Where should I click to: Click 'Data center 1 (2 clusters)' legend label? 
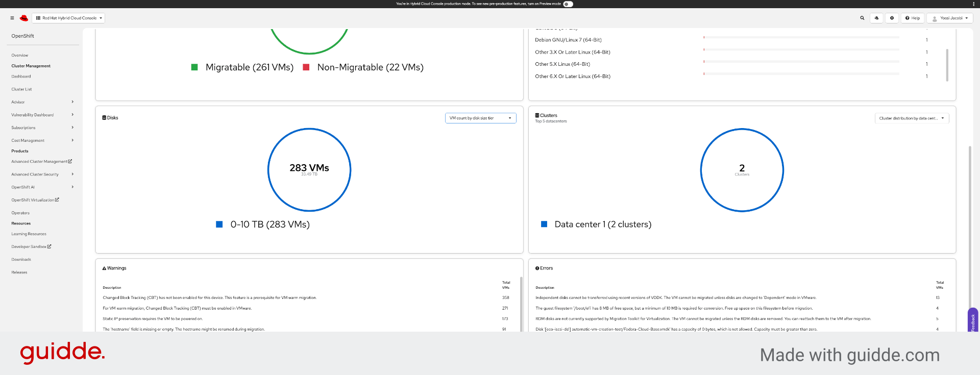pos(603,224)
